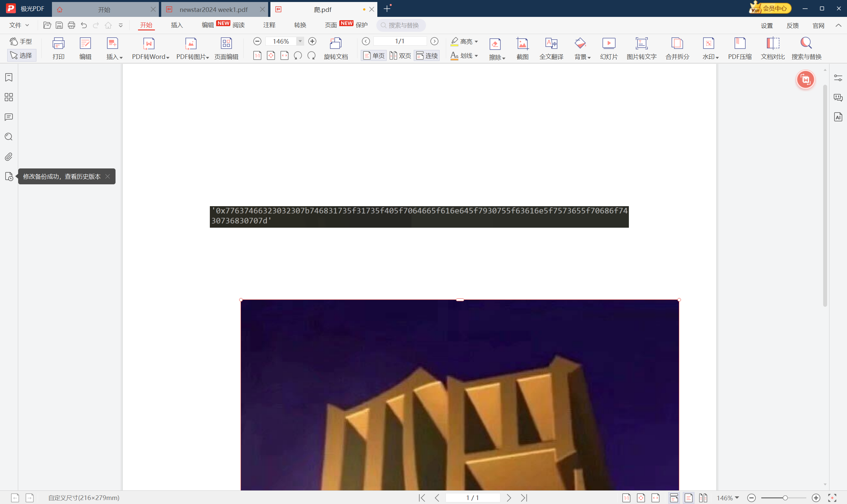
Task: Switch to Double Page (双页) view
Action: 400,56
